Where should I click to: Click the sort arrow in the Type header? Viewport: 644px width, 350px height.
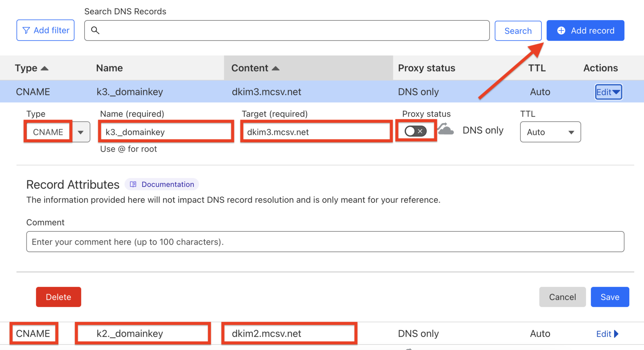coord(45,68)
